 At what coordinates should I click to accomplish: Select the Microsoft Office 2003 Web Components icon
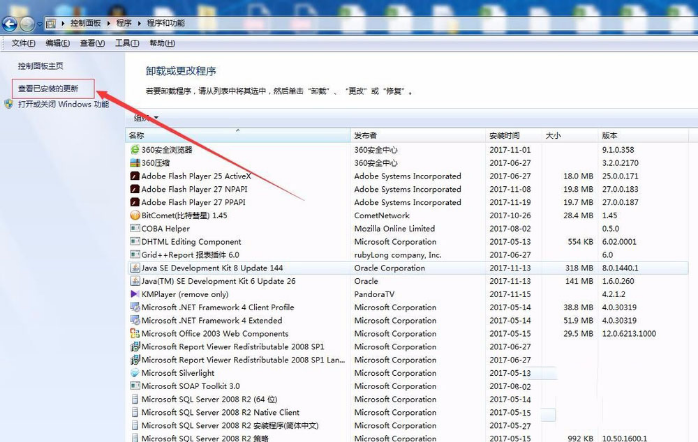click(135, 334)
